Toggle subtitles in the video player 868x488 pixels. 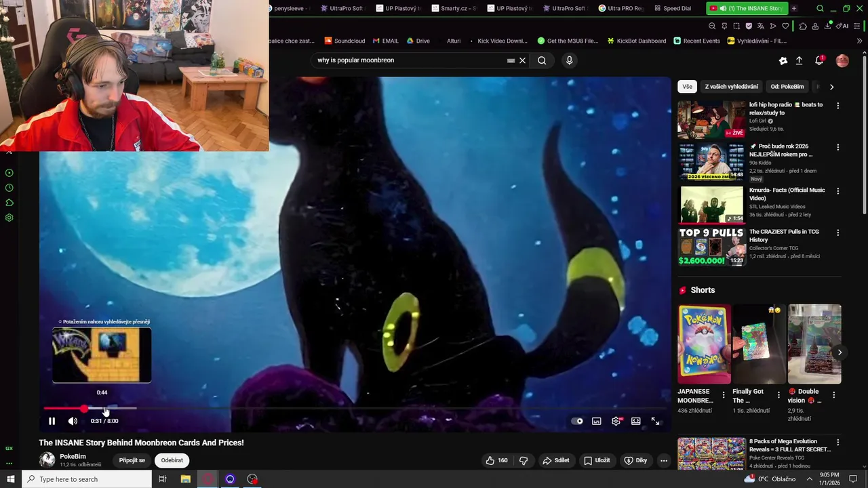[597, 421]
